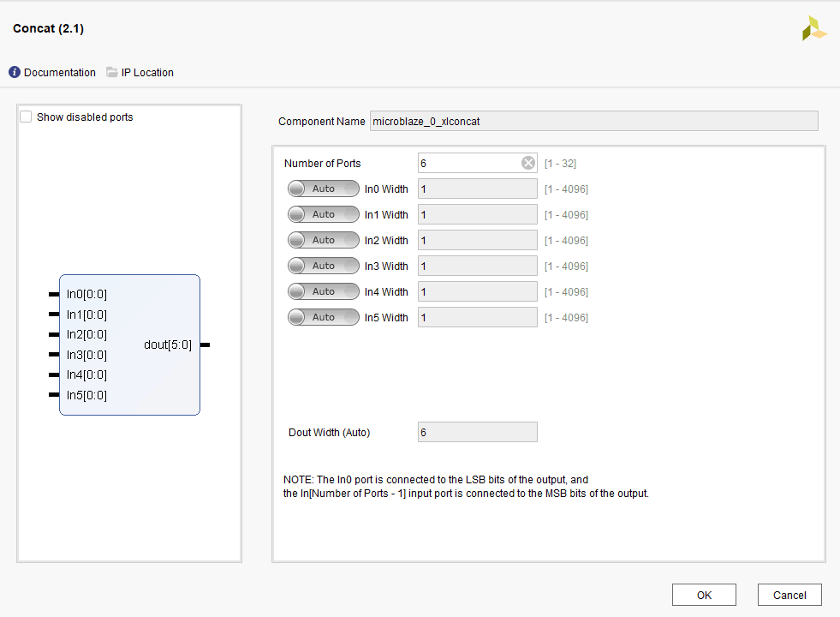Toggle In4 Width Auto switch
The height and width of the screenshot is (617, 840).
[x=323, y=292]
